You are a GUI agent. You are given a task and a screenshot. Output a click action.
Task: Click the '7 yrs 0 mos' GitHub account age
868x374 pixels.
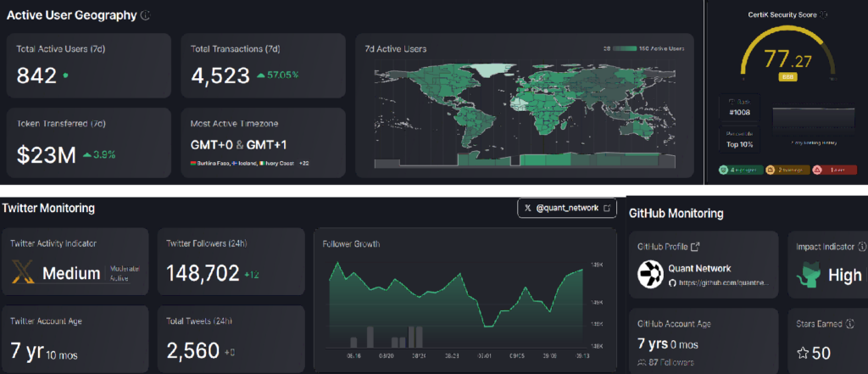pyautogui.click(x=668, y=344)
